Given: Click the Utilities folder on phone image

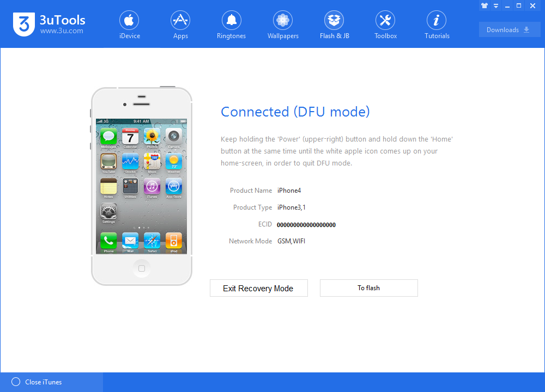Looking at the screenshot, I should pos(130,186).
